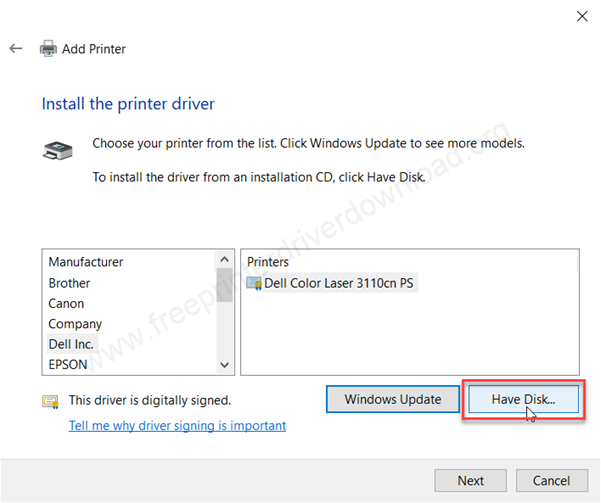Select Dell Inc. manufacturer
Image resolution: width=601 pixels, height=503 pixels.
pos(71,344)
